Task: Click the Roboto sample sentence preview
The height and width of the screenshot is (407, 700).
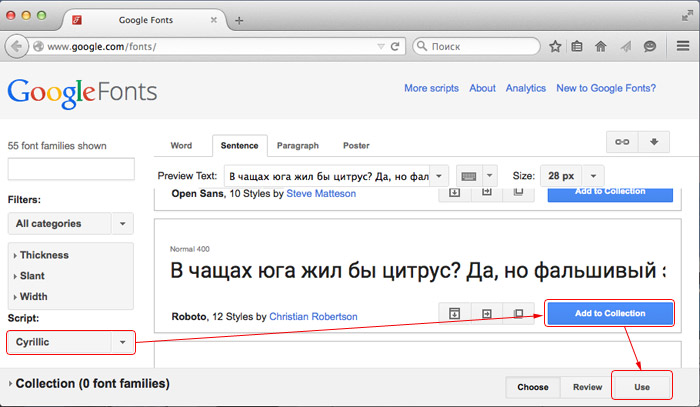Action: (x=418, y=271)
